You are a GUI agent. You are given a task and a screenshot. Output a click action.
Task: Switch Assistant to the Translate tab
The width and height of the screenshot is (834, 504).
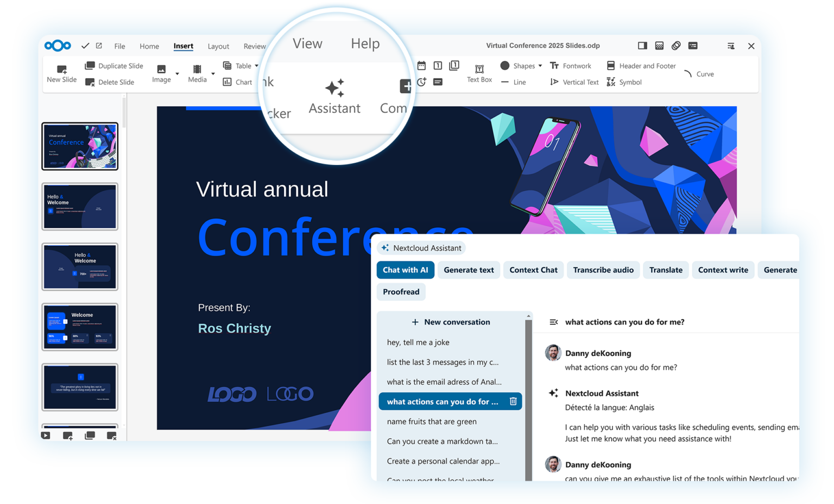click(x=666, y=270)
